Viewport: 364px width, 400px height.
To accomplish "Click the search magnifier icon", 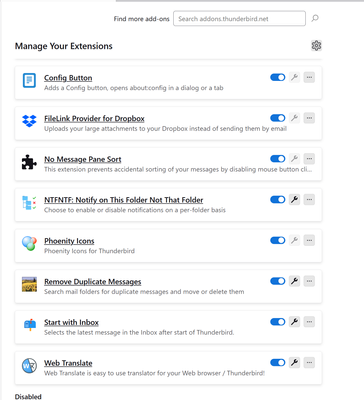I will pyautogui.click(x=315, y=18).
